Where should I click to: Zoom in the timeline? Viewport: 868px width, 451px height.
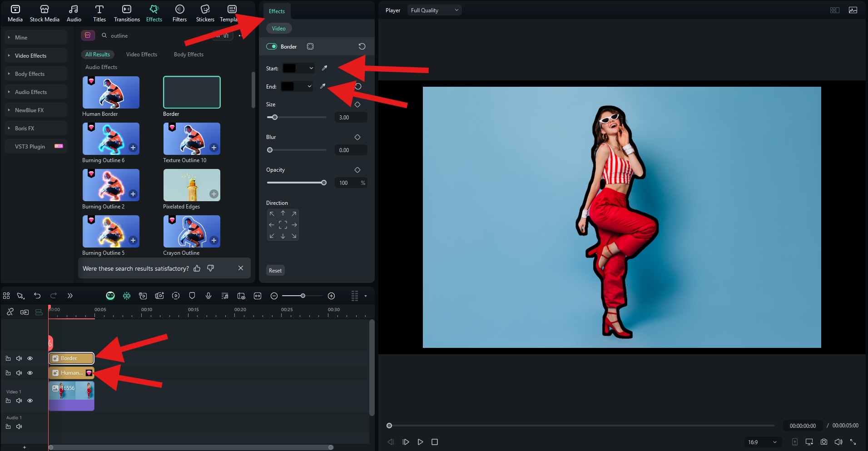(x=332, y=296)
